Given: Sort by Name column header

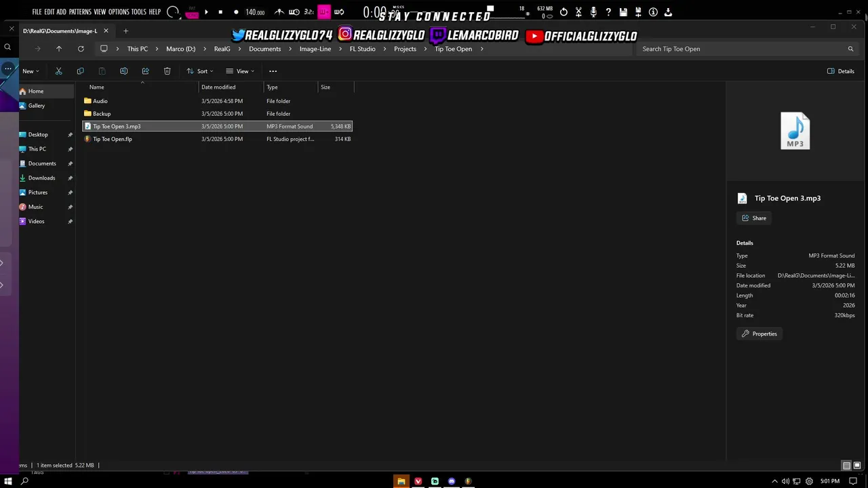Looking at the screenshot, I should pos(97,87).
